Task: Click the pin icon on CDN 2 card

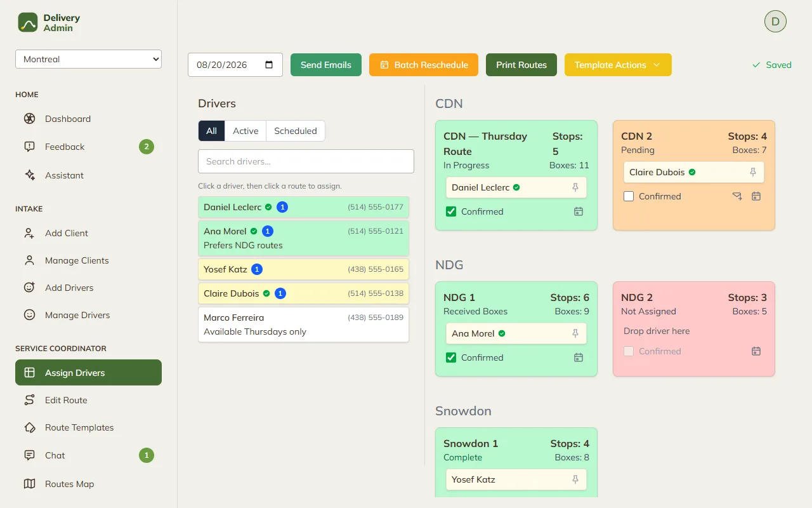Action: [x=753, y=172]
